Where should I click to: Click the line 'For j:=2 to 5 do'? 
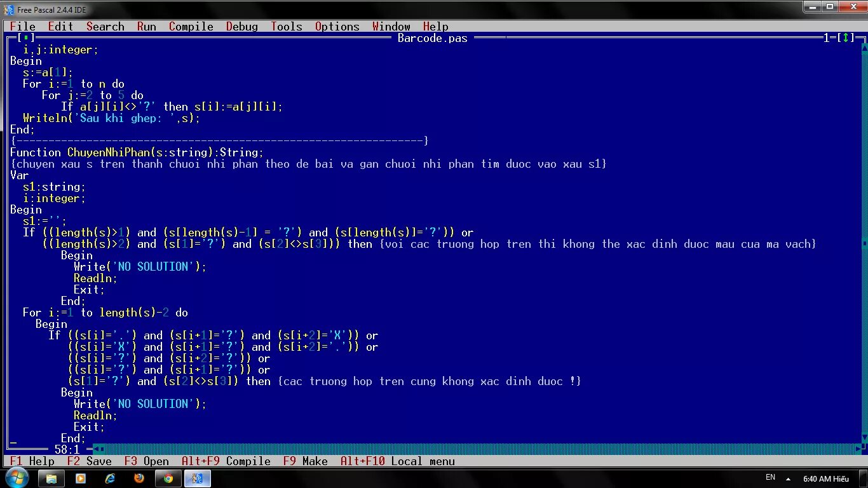pos(93,95)
